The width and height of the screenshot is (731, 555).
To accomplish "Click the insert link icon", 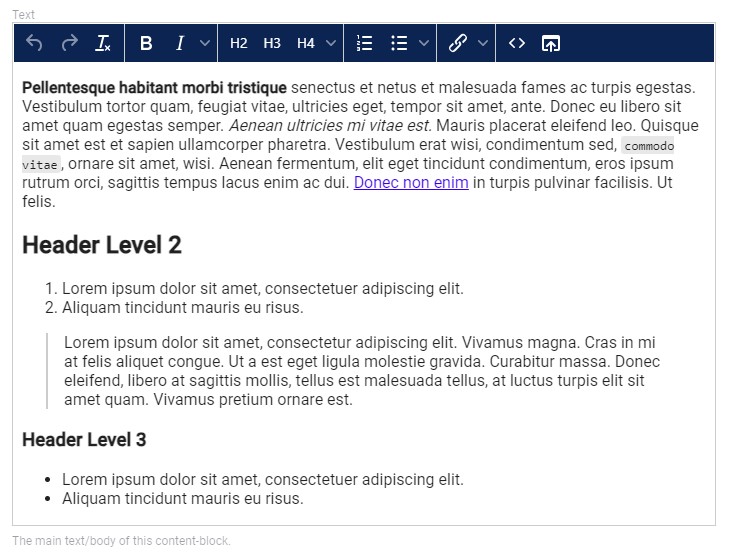I will click(458, 43).
